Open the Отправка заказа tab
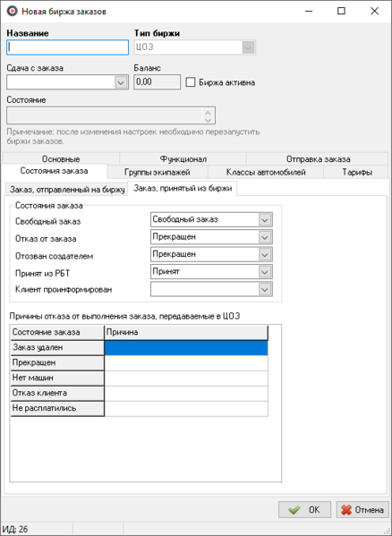Screen dimensions: 392x536 (x=318, y=159)
